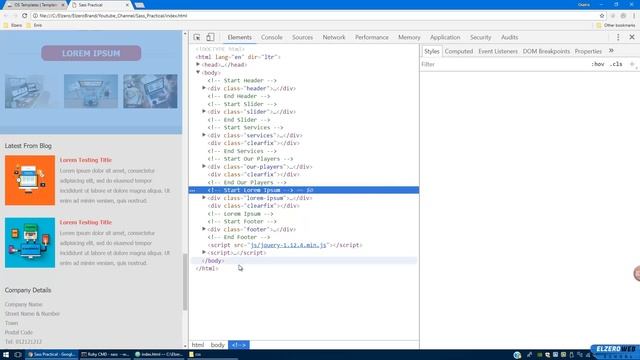Screen dimensions: 640x360
Task: Focus the Sass Practical Chrome taskbar button
Action: [51, 354]
